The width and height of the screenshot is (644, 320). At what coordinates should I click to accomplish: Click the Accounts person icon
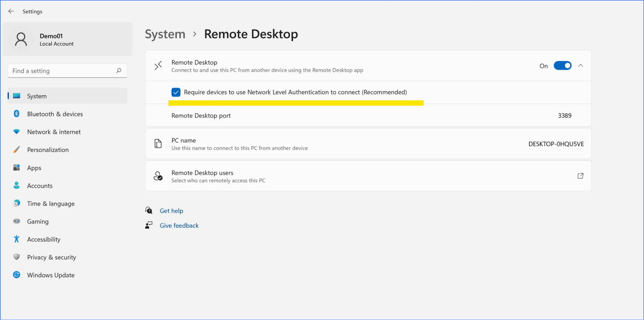(17, 185)
